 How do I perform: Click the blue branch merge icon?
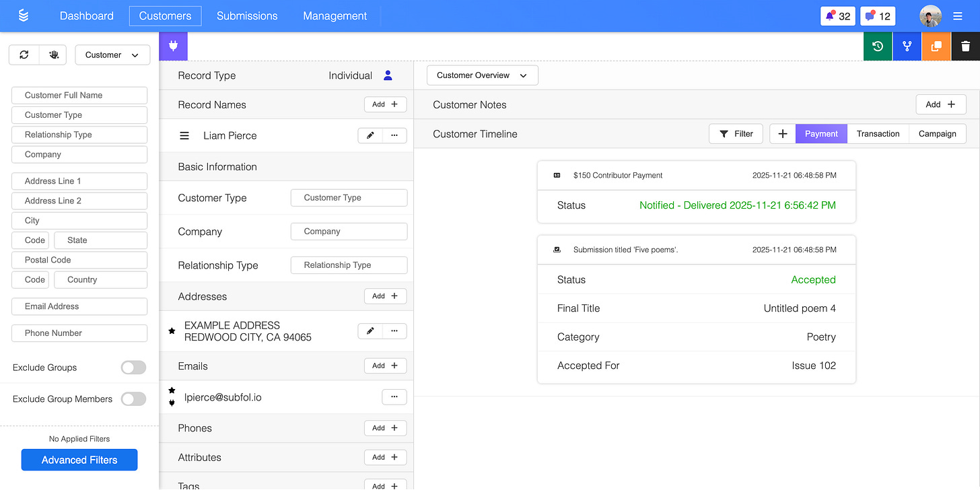tap(907, 46)
